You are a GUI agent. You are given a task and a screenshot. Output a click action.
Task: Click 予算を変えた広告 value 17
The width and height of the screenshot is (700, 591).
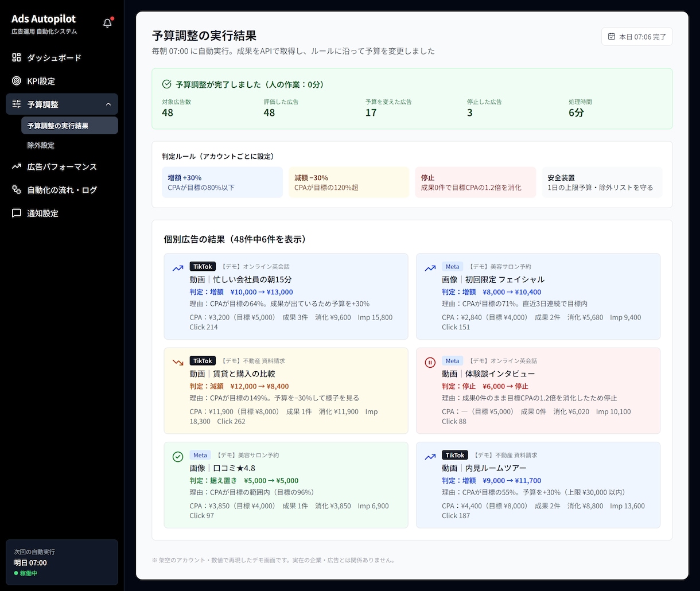(x=371, y=112)
